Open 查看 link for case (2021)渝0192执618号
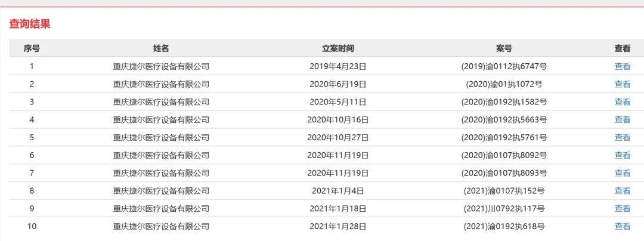The height and width of the screenshot is (241, 644). pos(622,226)
